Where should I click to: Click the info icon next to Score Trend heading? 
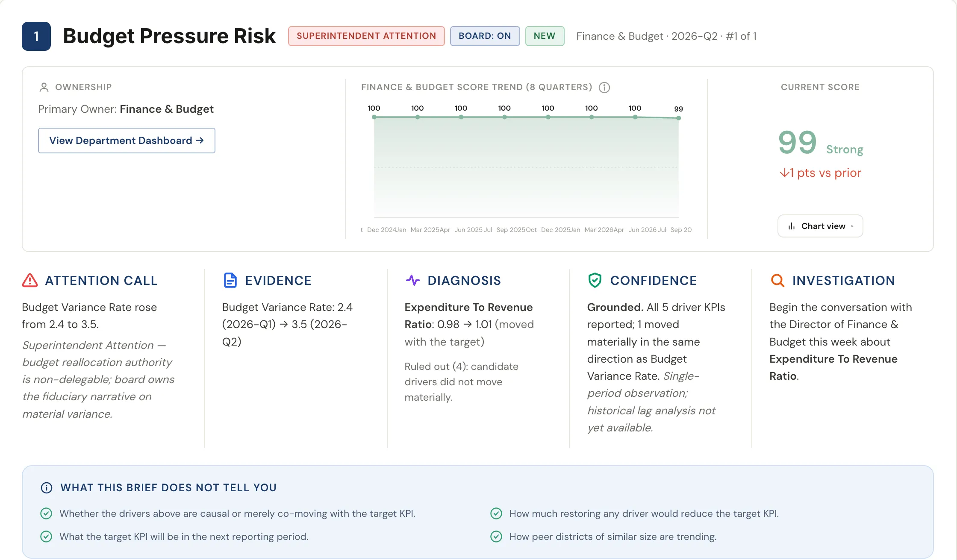click(604, 88)
